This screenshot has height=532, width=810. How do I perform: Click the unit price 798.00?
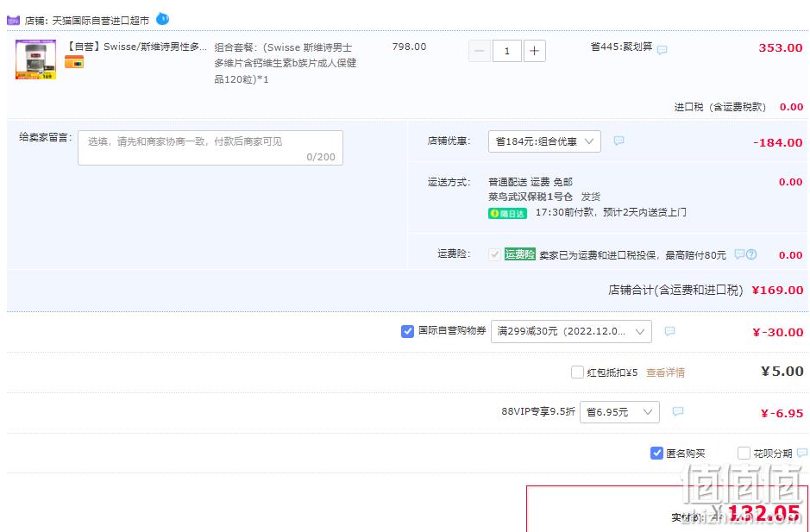(x=409, y=47)
